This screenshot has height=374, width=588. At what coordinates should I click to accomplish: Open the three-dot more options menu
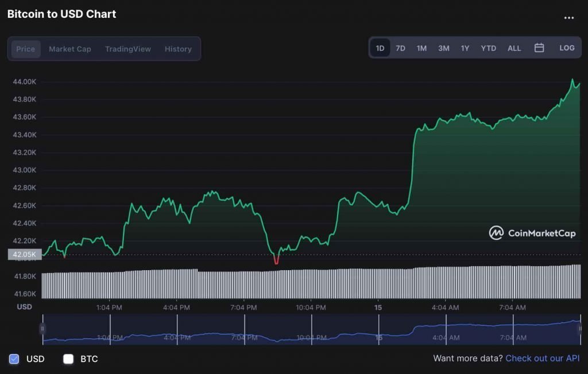coord(568,18)
